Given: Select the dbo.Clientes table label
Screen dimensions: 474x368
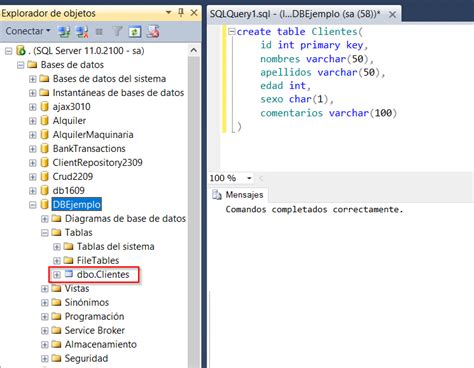Looking at the screenshot, I should [103, 274].
